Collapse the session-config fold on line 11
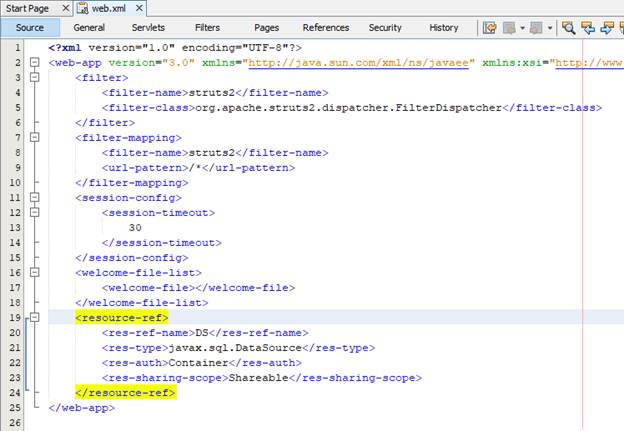This screenshot has height=431, width=624. (35, 197)
